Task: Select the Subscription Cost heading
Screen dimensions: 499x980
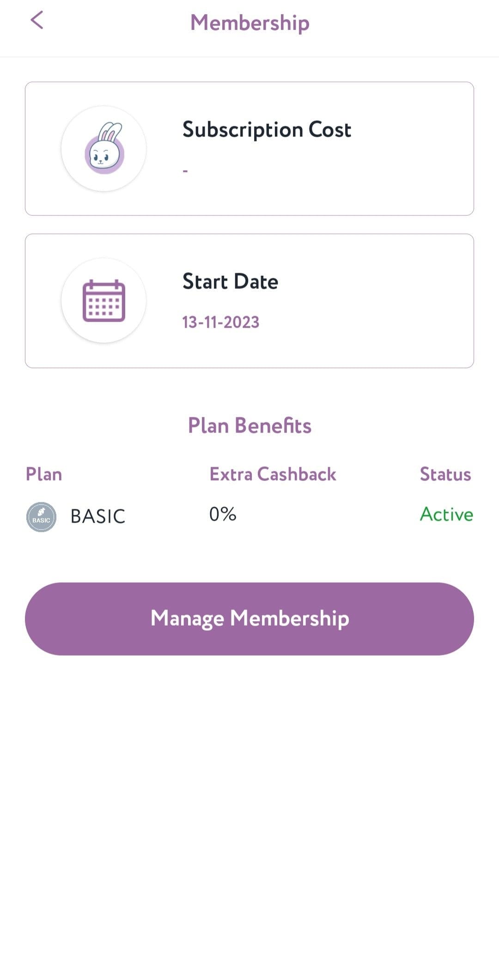Action: pyautogui.click(x=267, y=130)
